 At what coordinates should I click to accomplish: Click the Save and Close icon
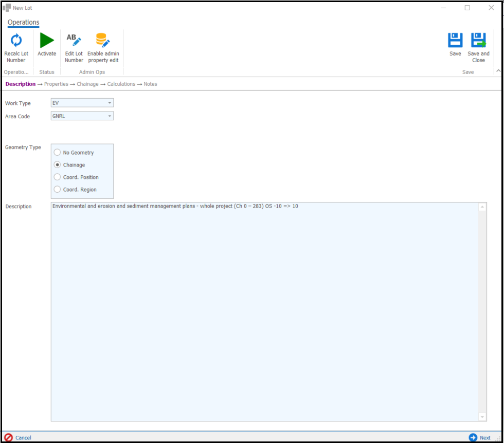coord(478,41)
